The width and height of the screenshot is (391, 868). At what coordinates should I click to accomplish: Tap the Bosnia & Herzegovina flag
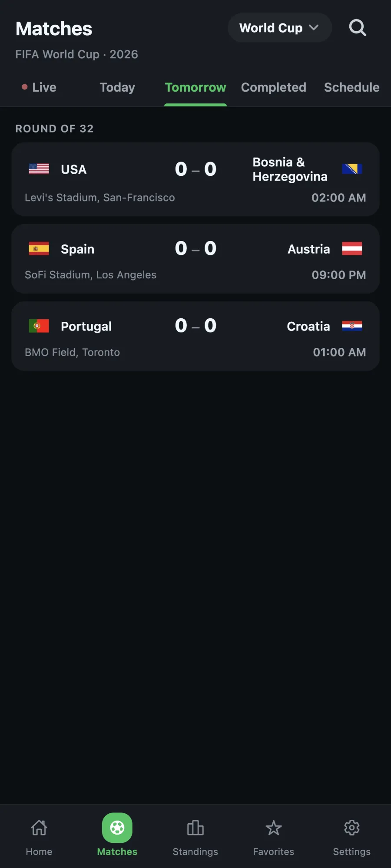[x=352, y=169]
